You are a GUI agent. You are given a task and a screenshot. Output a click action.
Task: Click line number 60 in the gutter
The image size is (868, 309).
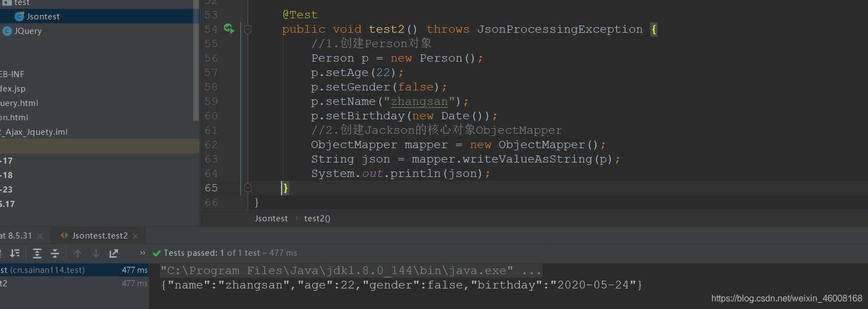[x=211, y=116]
